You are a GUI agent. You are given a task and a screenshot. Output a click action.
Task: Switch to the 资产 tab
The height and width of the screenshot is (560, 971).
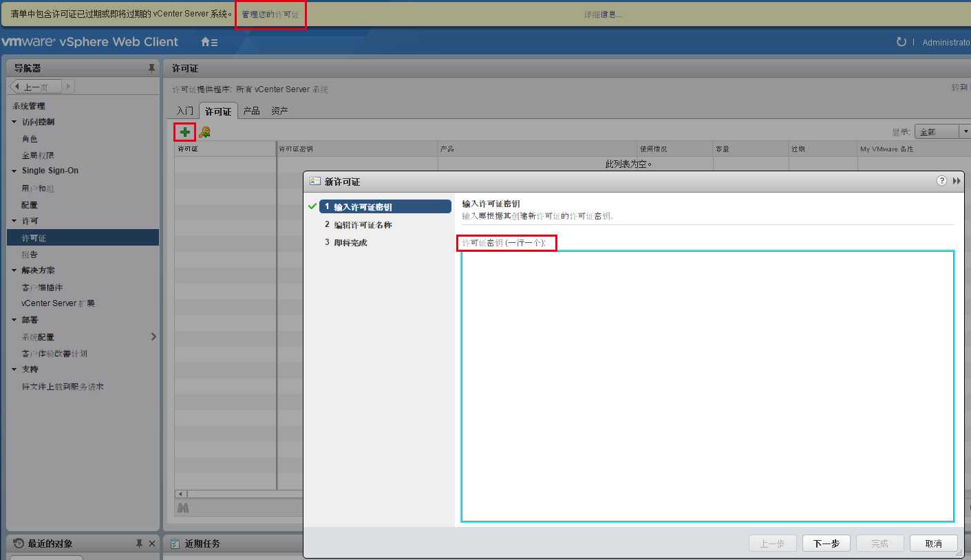(x=279, y=111)
